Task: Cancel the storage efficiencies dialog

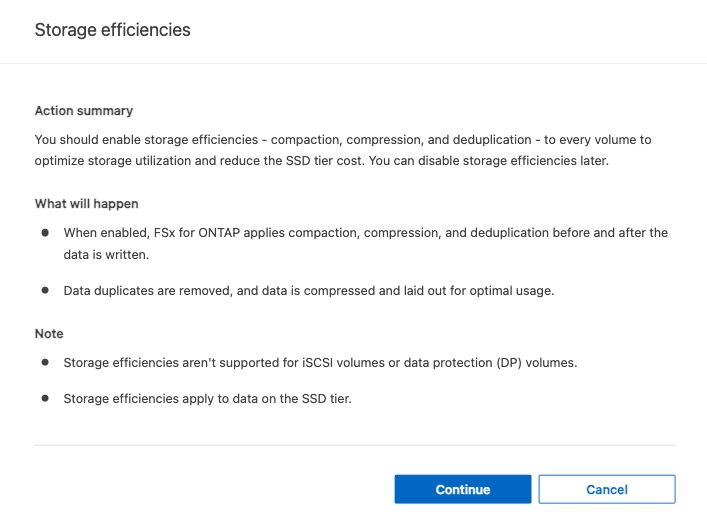Action: pyautogui.click(x=607, y=489)
